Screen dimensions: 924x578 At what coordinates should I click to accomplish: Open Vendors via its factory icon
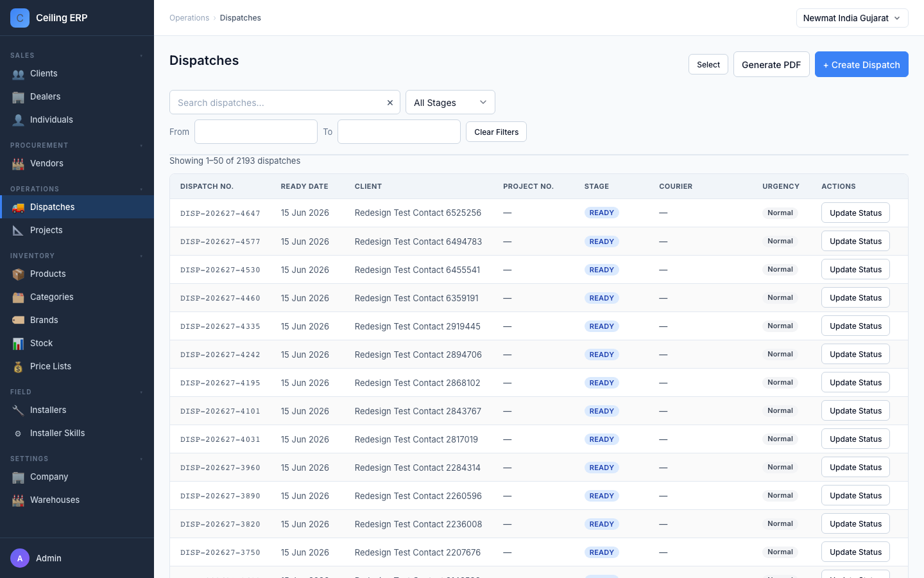[x=18, y=164]
